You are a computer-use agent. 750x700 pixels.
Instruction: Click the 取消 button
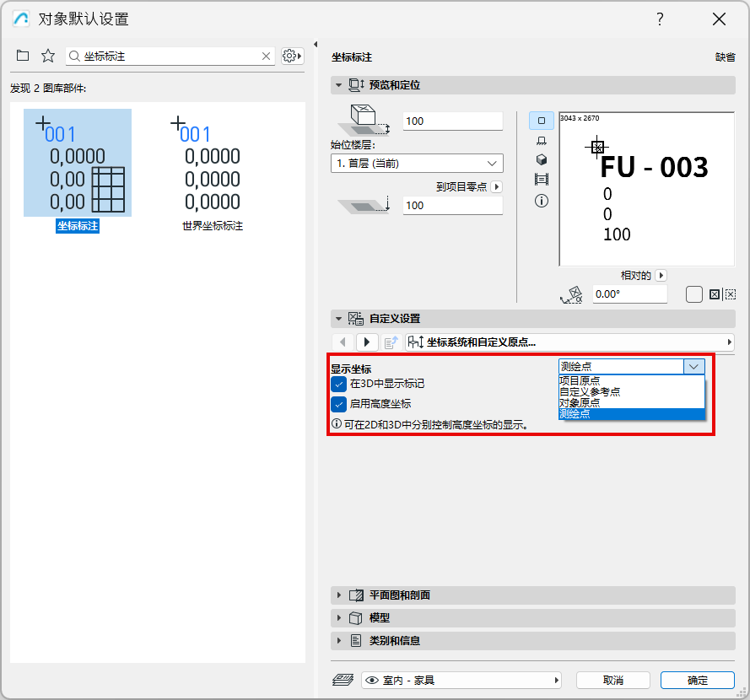tap(612, 680)
